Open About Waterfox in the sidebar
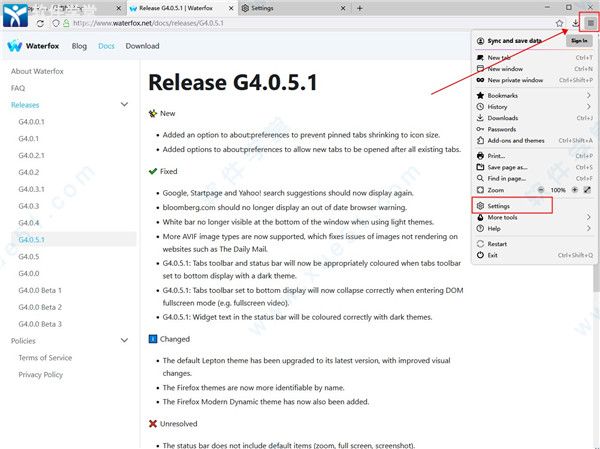Screen dimensions: 600x449 click(x=37, y=71)
